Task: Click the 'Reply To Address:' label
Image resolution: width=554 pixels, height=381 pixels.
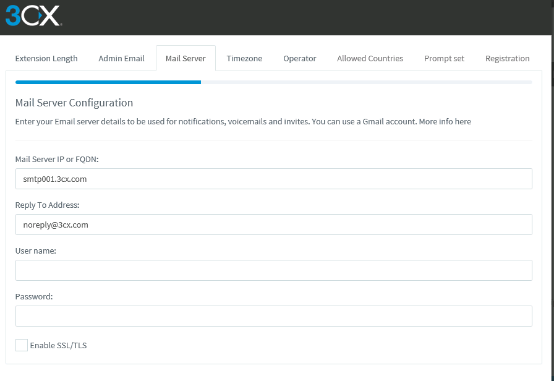Action: 47,205
